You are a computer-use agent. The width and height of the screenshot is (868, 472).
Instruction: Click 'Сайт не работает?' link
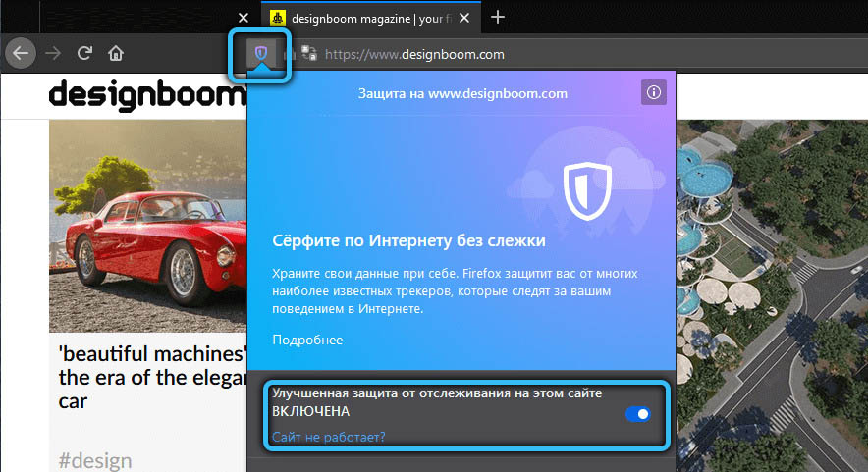[x=328, y=436]
